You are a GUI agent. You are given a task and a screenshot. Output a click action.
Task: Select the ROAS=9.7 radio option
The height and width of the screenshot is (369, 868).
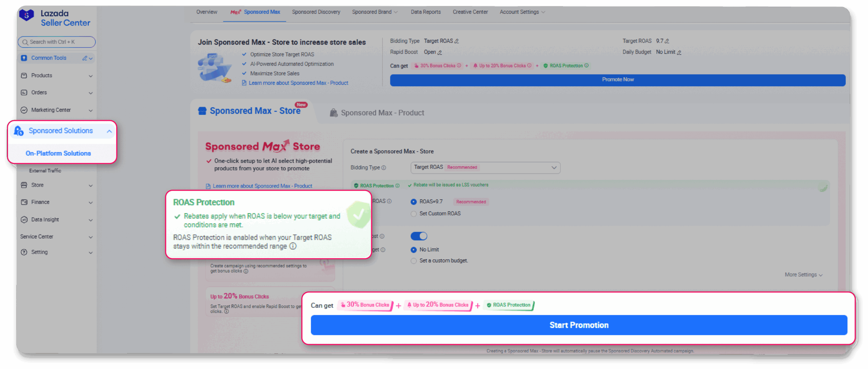pos(414,202)
